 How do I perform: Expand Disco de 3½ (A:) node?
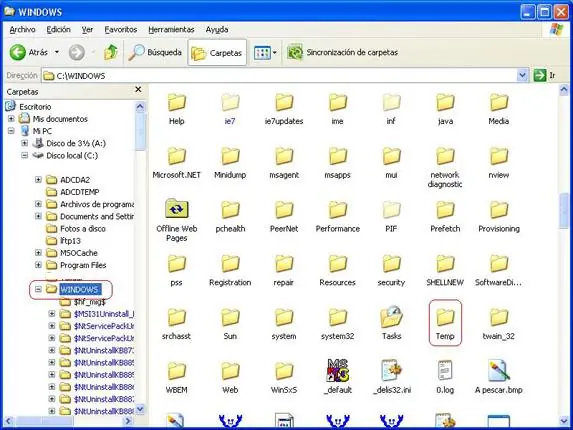tap(24, 143)
